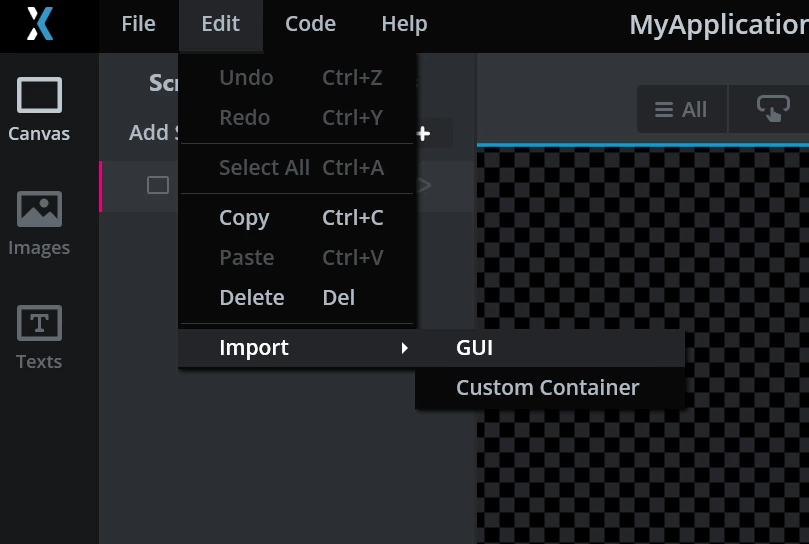Open the Code menu
This screenshot has width=809, height=544.
311,24
